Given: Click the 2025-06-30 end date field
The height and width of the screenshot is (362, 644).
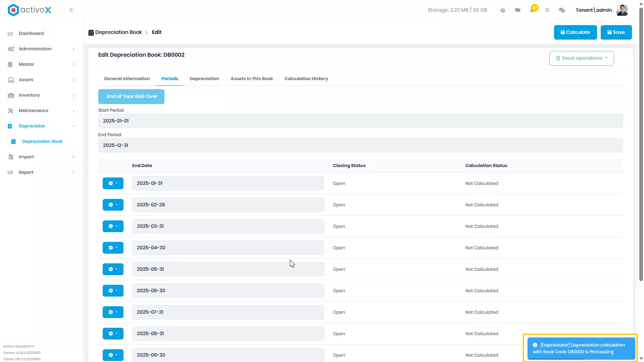Looking at the screenshot, I should [x=228, y=291].
